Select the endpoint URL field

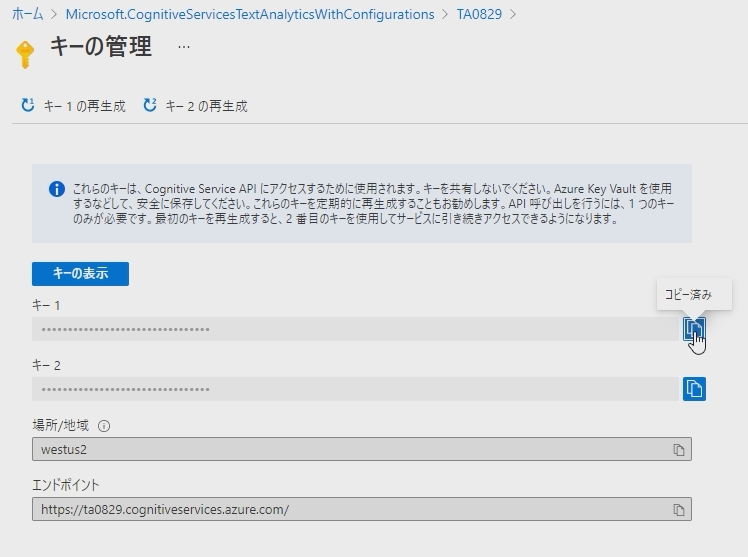coord(362,509)
